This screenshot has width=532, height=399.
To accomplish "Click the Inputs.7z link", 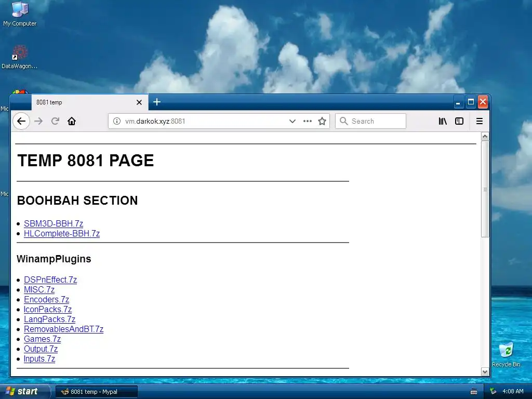I will pyautogui.click(x=39, y=358).
